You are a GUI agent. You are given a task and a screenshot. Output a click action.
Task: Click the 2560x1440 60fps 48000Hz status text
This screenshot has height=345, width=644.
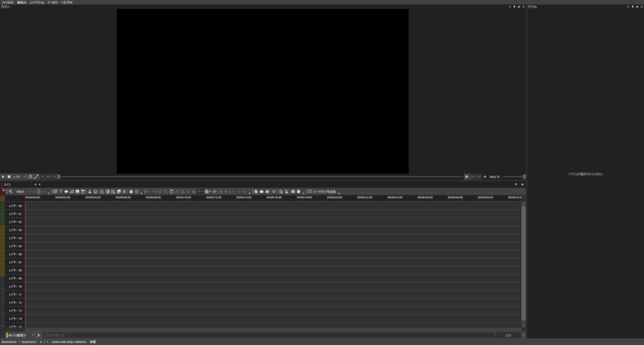pyautogui.click(x=69, y=342)
